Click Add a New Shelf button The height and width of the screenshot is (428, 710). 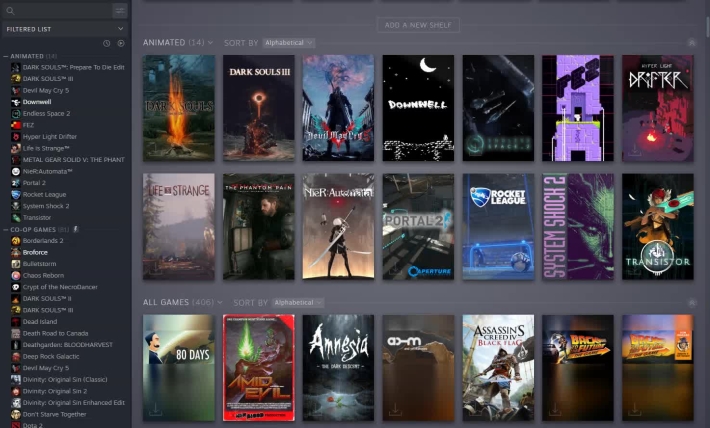pos(417,24)
